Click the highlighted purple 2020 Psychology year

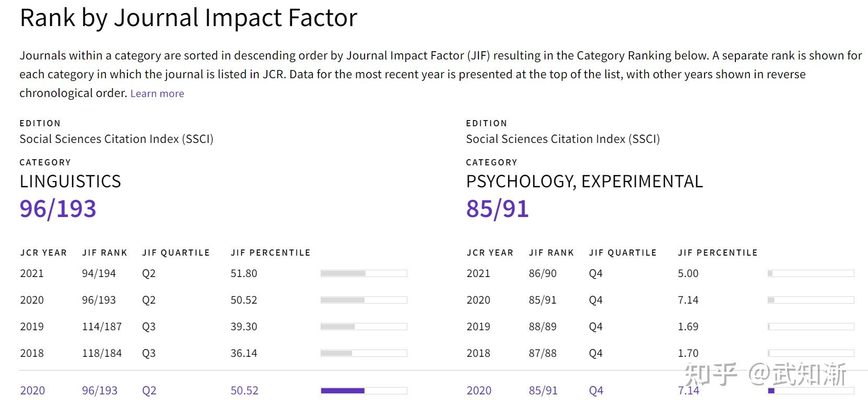click(x=479, y=390)
